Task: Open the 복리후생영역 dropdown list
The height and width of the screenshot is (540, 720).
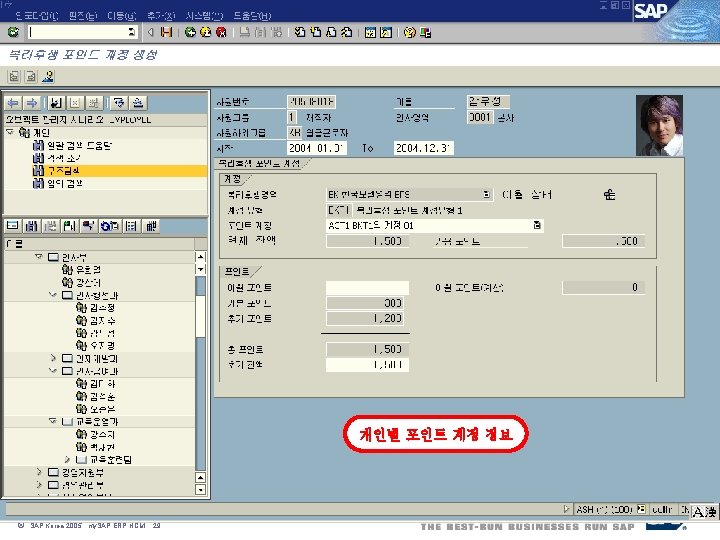Action: (x=487, y=194)
